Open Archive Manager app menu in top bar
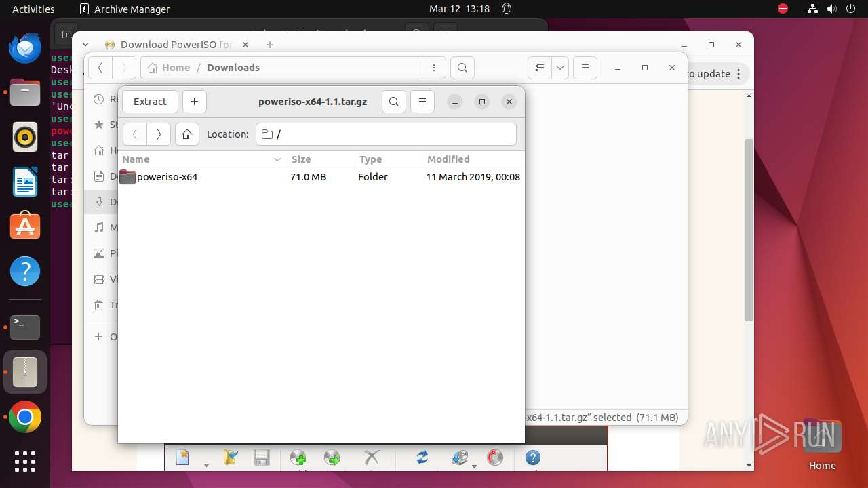The image size is (868, 488). point(125,9)
